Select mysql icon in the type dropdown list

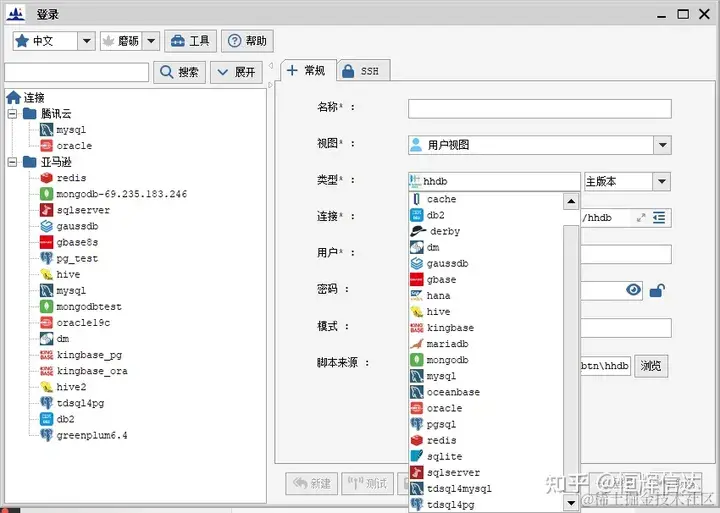click(x=416, y=376)
